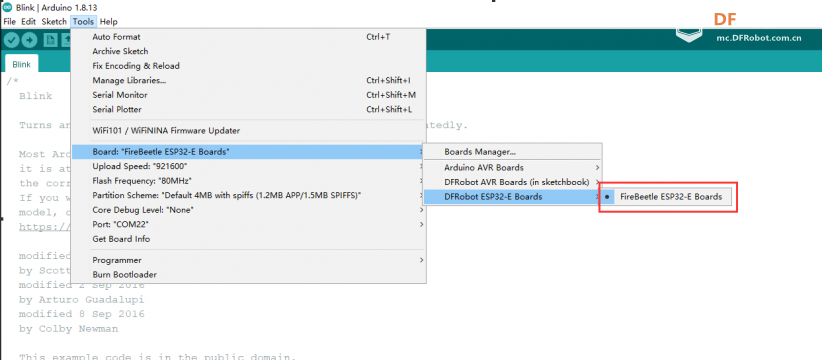Expand the Partition Scheme submenu

248,195
